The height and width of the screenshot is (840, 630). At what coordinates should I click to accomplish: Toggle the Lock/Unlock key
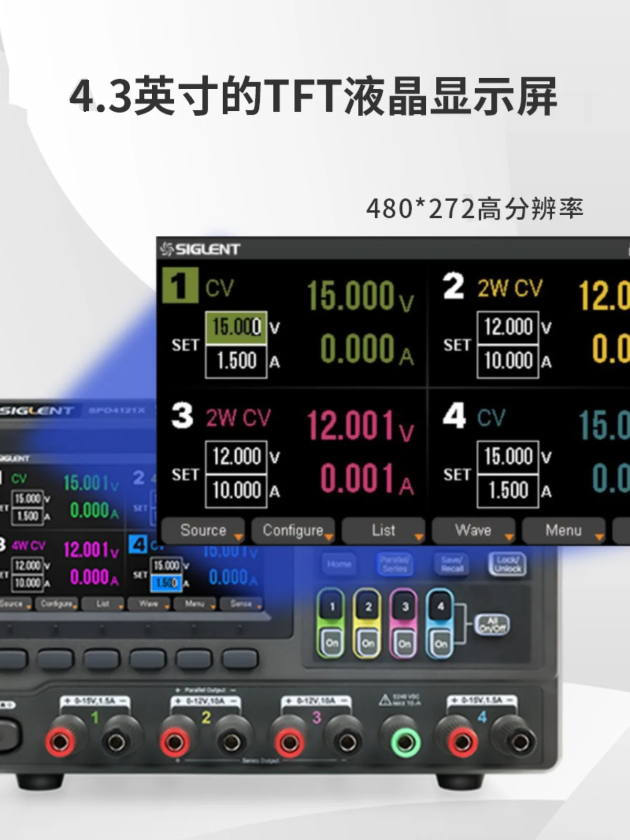(507, 564)
